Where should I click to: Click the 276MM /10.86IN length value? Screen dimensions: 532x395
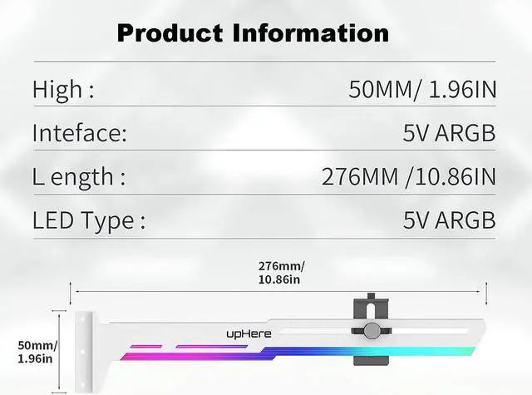pyautogui.click(x=408, y=177)
